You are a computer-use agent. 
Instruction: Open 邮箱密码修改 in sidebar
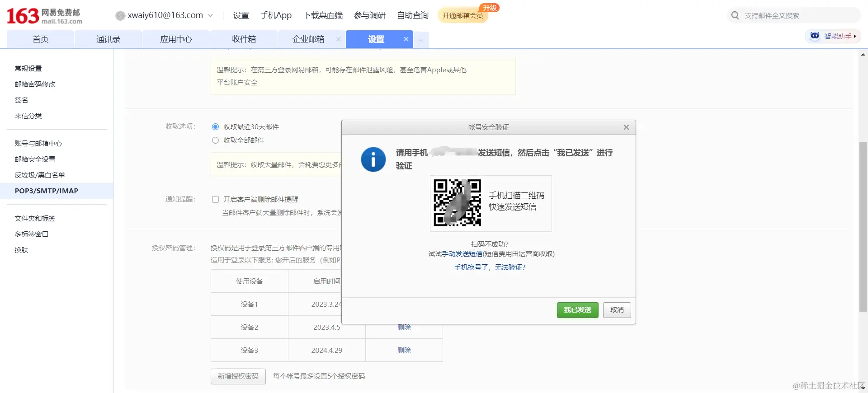click(35, 84)
